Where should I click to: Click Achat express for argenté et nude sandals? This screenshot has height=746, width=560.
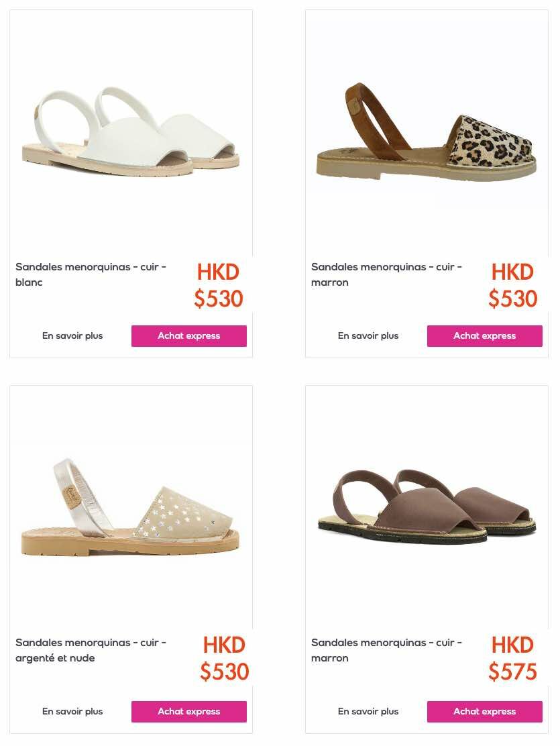(x=189, y=711)
